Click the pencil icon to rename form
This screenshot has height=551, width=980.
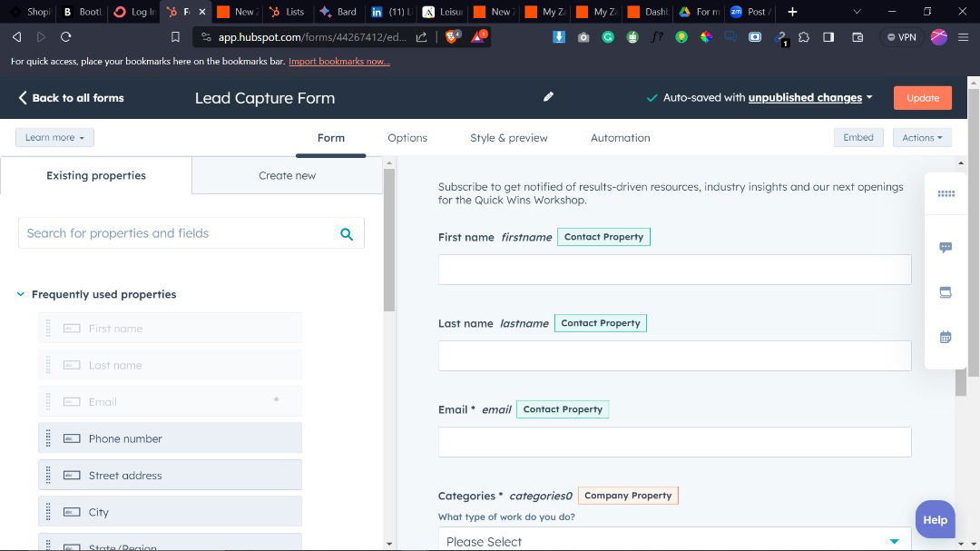(548, 97)
